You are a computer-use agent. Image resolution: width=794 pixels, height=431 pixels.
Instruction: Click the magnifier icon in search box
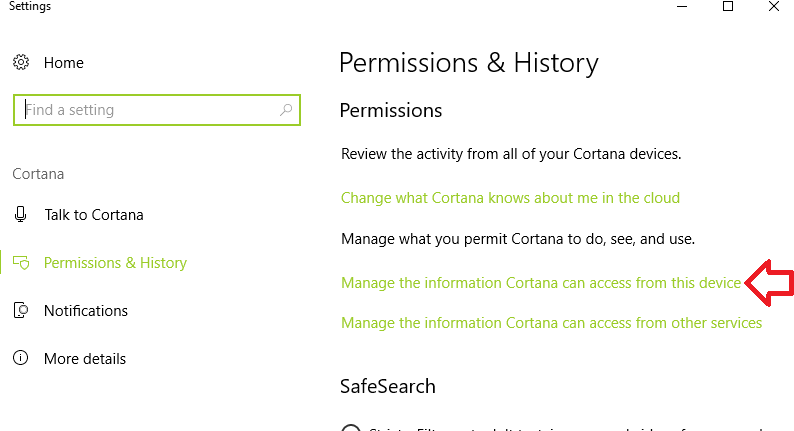286,109
